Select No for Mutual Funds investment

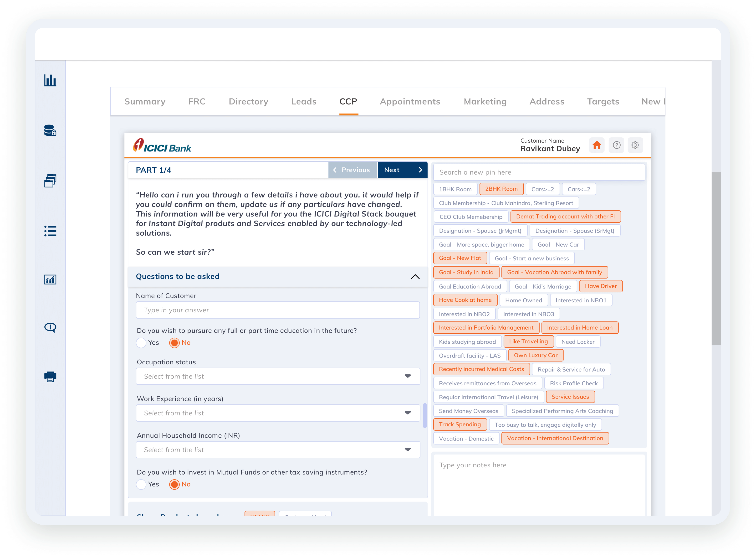(174, 484)
